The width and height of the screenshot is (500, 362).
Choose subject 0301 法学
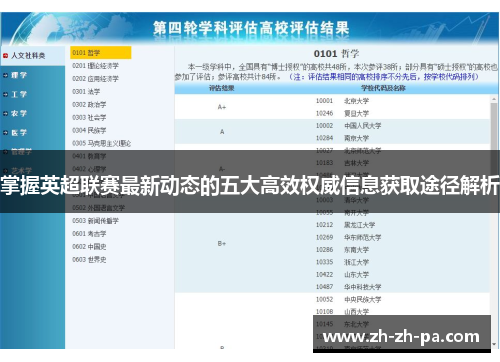(86, 92)
